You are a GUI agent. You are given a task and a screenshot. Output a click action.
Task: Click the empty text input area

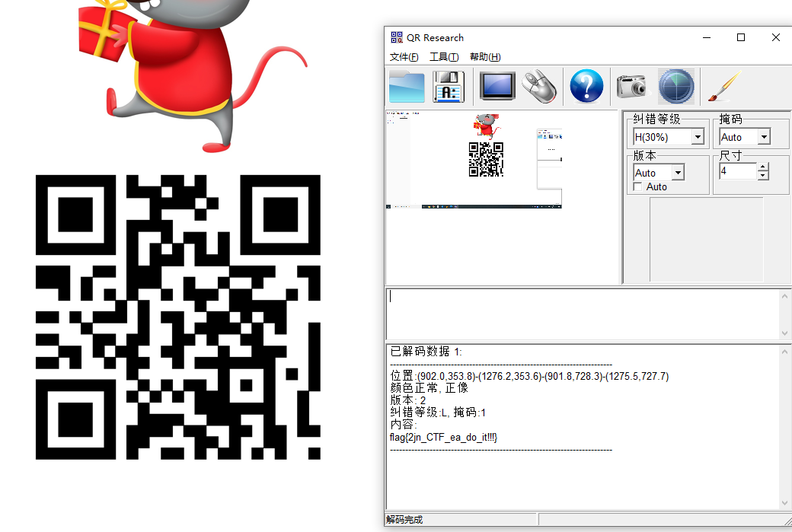pyautogui.click(x=583, y=314)
